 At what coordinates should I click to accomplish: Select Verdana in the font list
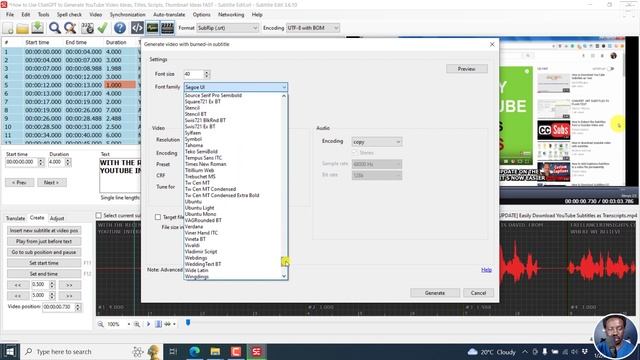(193, 227)
